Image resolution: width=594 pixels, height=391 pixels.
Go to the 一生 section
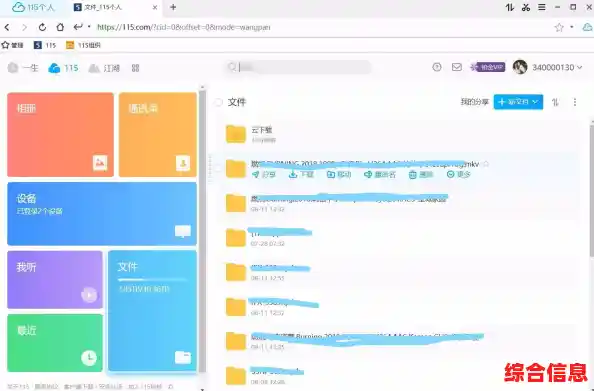23,68
